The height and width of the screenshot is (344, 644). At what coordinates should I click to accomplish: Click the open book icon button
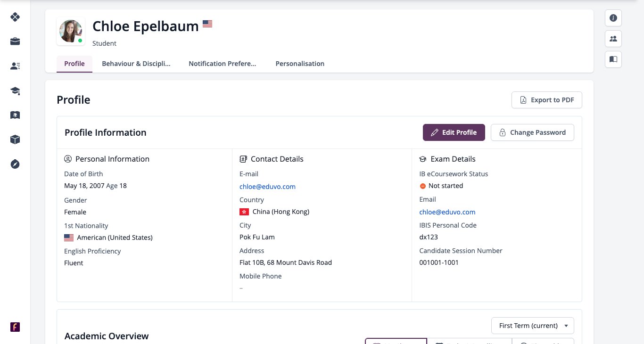613,59
